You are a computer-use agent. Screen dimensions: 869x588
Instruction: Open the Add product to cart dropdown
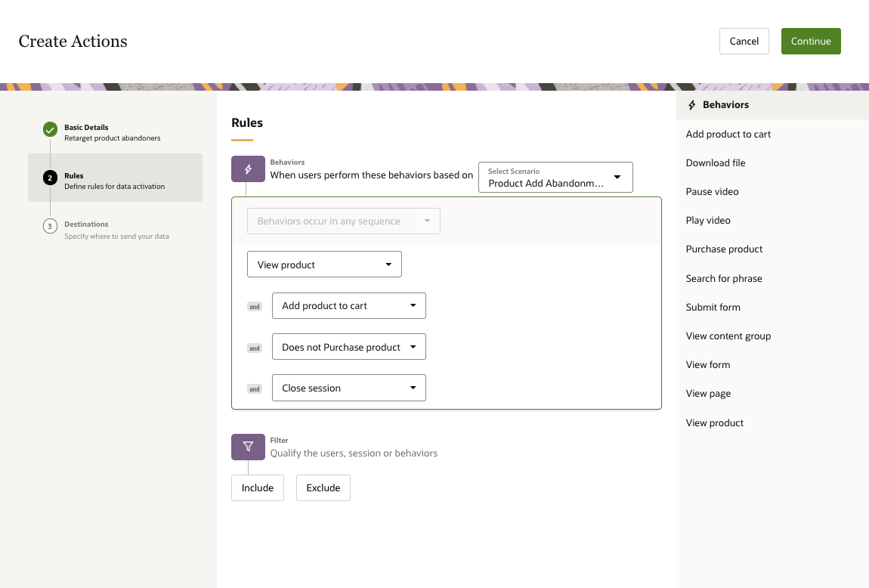click(348, 306)
